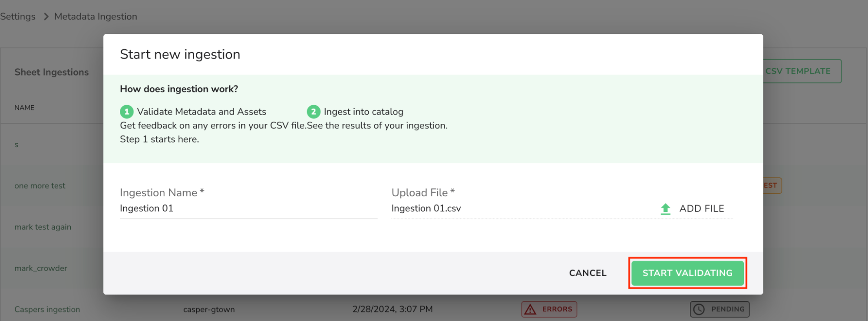The height and width of the screenshot is (321, 868).
Task: Click the breadcrumb chevron after Settings
Action: pos(46,17)
